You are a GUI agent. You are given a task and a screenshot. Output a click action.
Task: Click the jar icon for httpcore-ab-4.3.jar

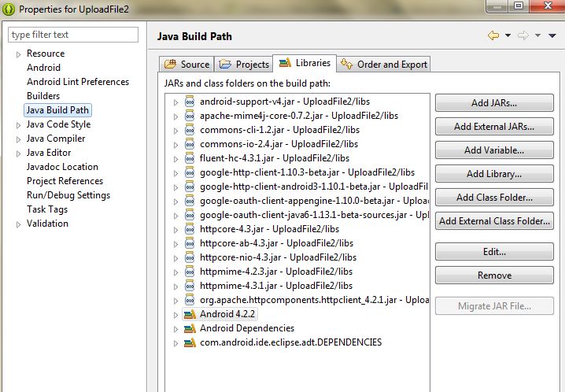190,243
